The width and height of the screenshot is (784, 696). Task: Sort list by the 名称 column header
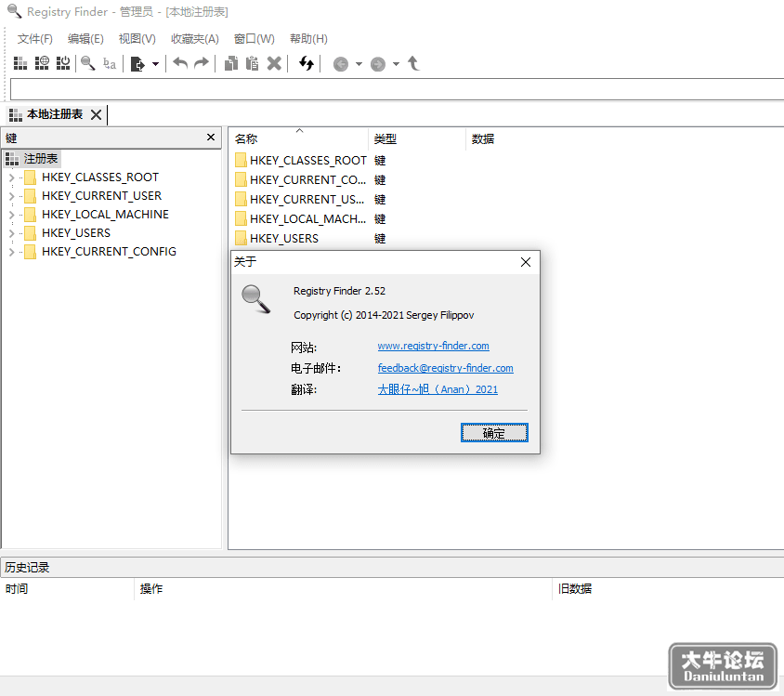[x=298, y=139]
